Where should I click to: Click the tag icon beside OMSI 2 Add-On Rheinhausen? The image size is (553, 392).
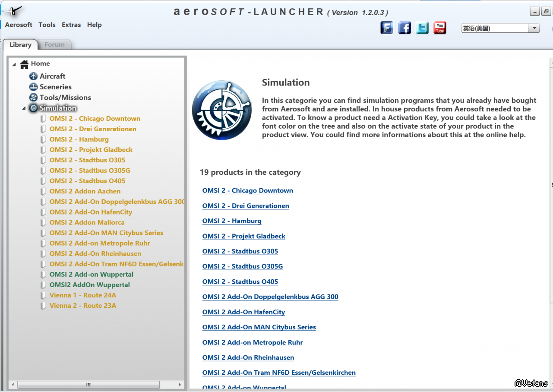coord(43,253)
